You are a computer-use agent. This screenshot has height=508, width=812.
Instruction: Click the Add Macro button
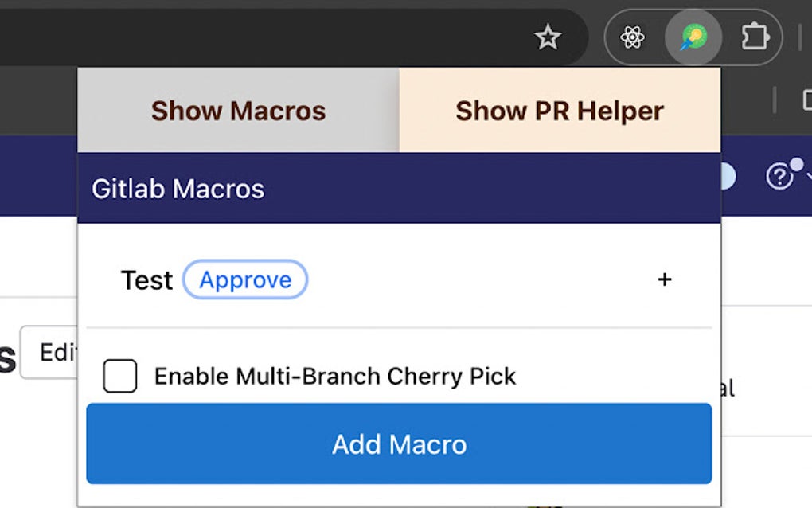[x=398, y=444]
